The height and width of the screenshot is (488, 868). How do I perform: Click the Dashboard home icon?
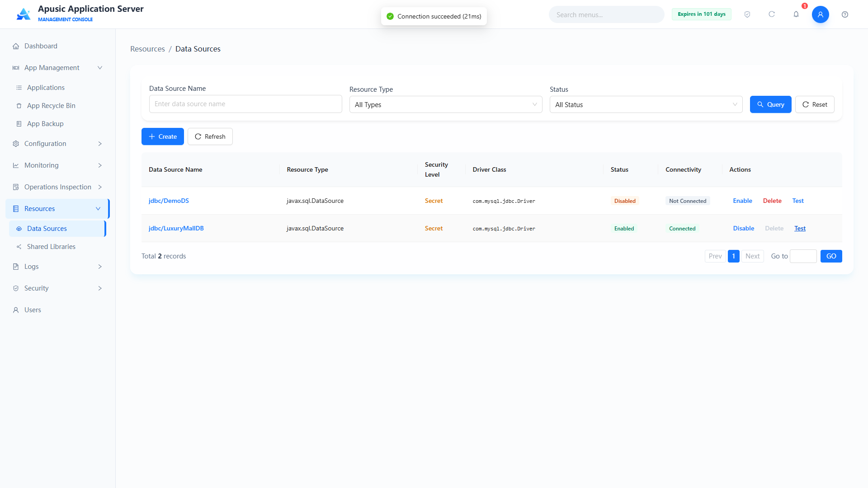(x=16, y=46)
